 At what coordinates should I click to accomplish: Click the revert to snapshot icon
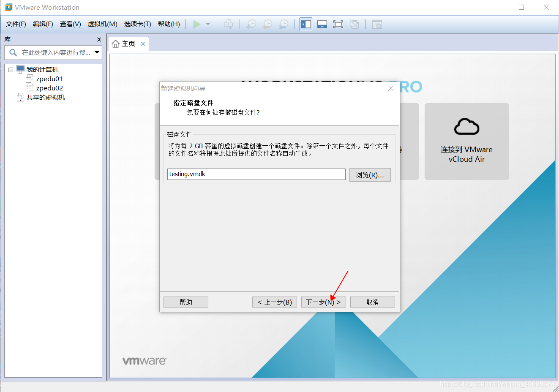click(267, 24)
